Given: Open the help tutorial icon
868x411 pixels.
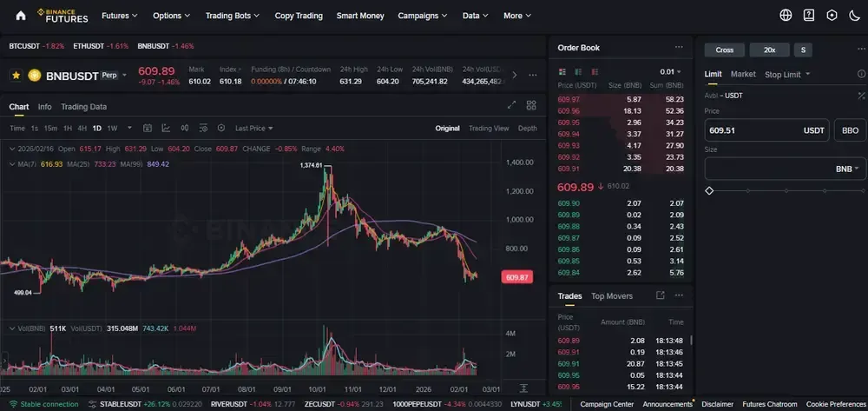Looking at the screenshot, I should pos(809,16).
